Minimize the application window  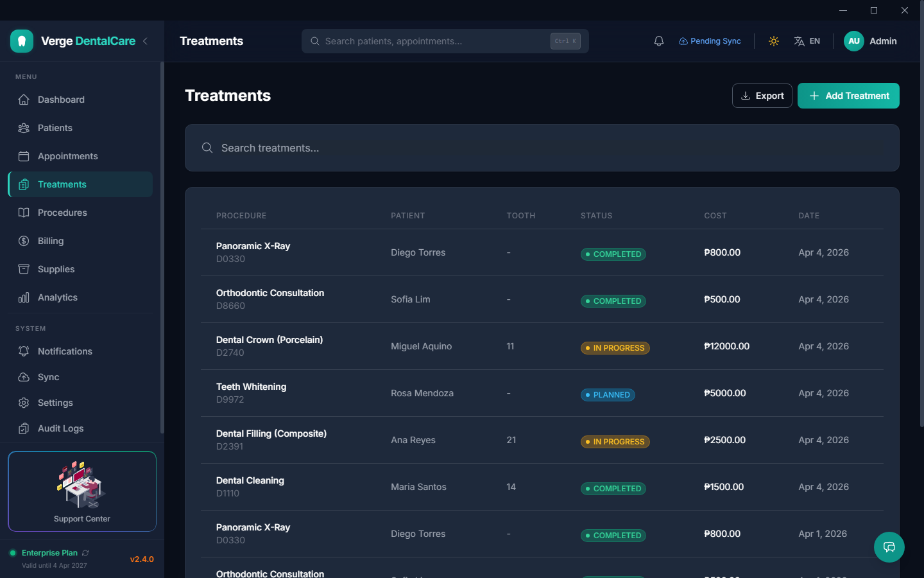(843, 10)
